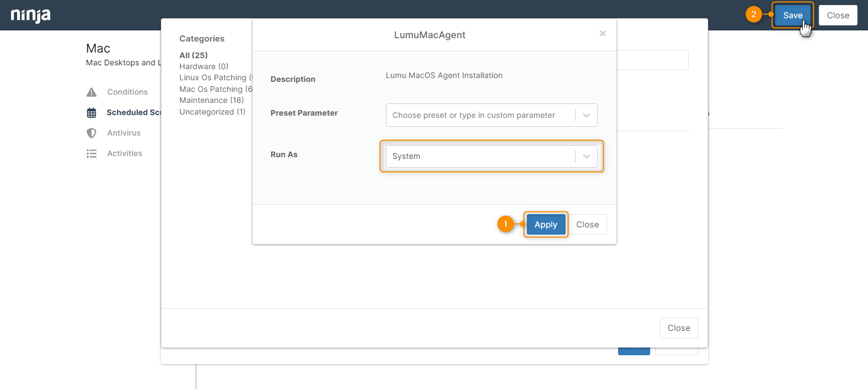Image resolution: width=868 pixels, height=389 pixels.
Task: Open the Run As dropdown arrow
Action: [586, 157]
